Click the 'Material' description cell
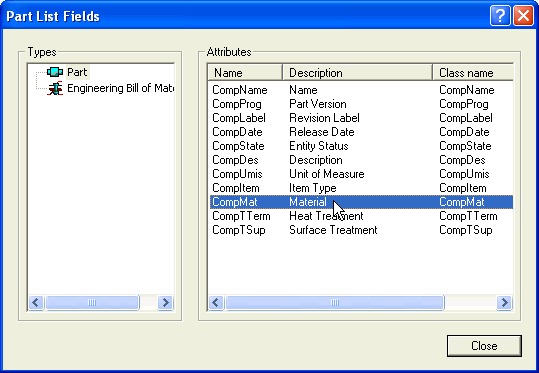The image size is (539, 373). pos(308,202)
